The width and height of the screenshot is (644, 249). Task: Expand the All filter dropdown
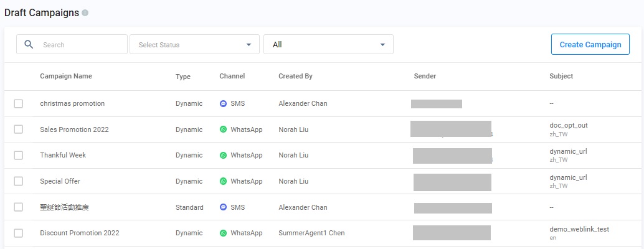click(328, 44)
